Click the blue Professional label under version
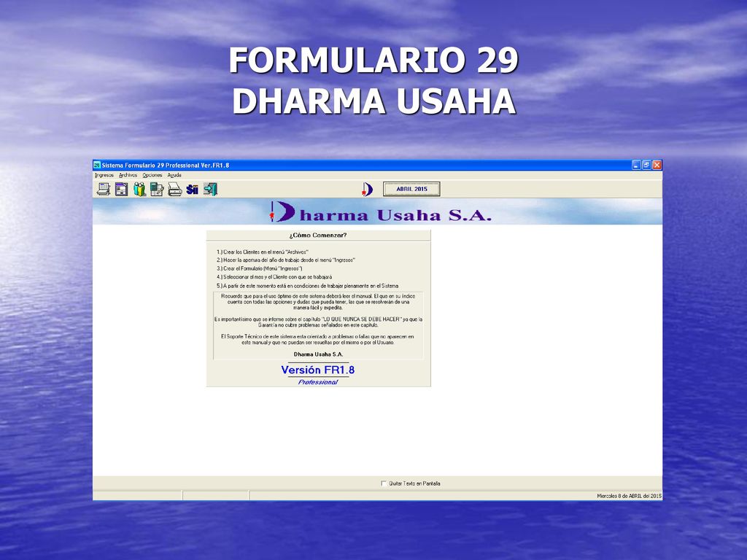The image size is (747, 560). pyautogui.click(x=318, y=382)
